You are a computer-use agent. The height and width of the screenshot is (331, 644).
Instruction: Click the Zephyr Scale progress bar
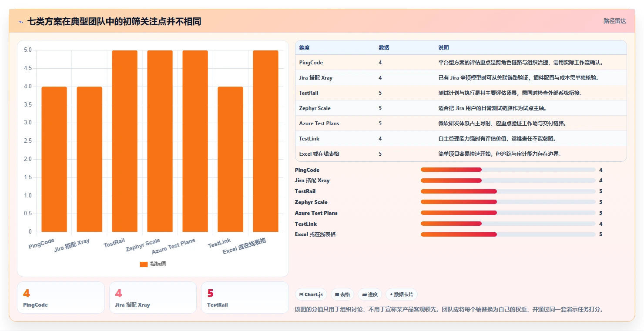[508, 202]
